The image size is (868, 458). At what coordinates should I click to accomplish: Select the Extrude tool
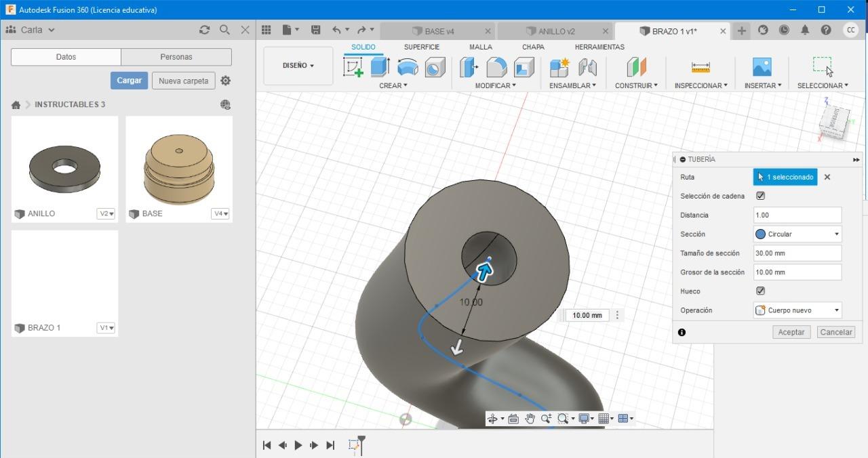pos(380,67)
